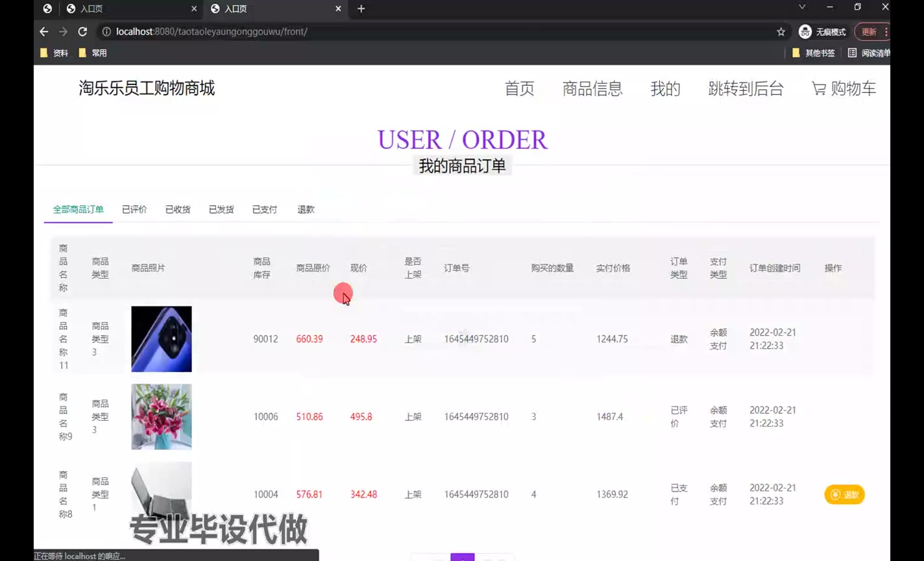Open the flower bouquet product photo
The width and height of the screenshot is (924, 561).
(x=162, y=417)
